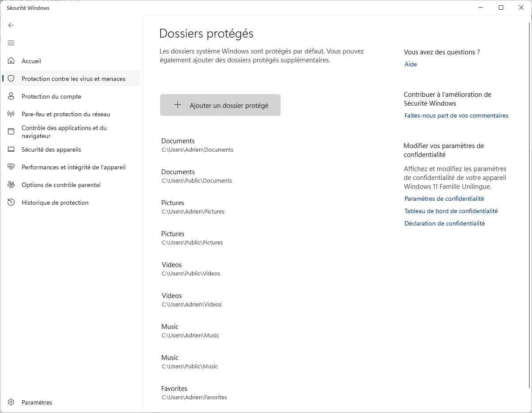Open Performances et intégrité de l'appareil

pyautogui.click(x=71, y=167)
